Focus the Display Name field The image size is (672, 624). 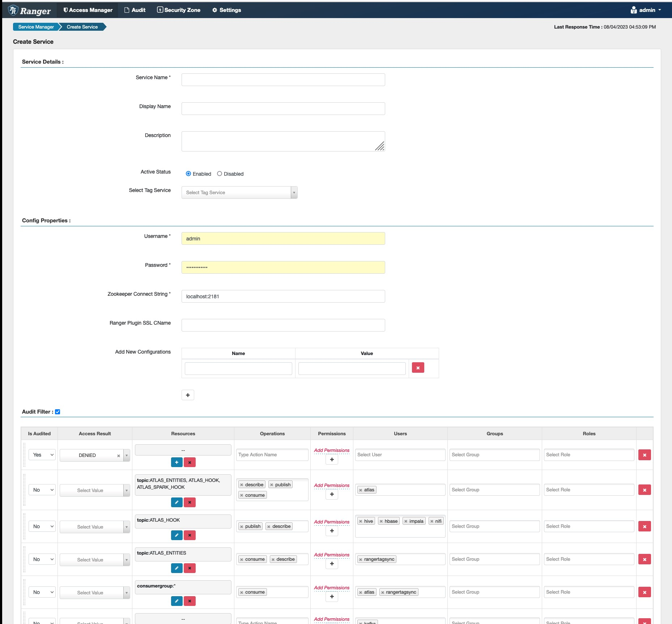click(283, 108)
